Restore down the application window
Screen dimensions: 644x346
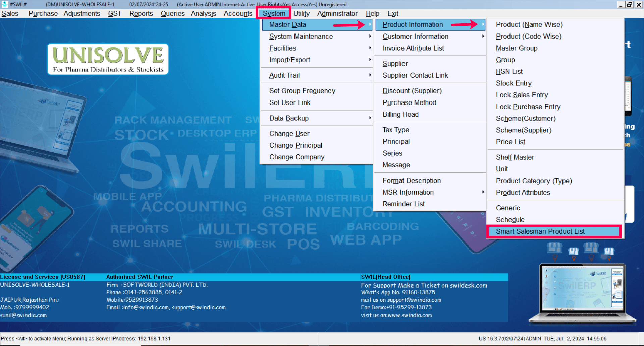coord(630,4)
